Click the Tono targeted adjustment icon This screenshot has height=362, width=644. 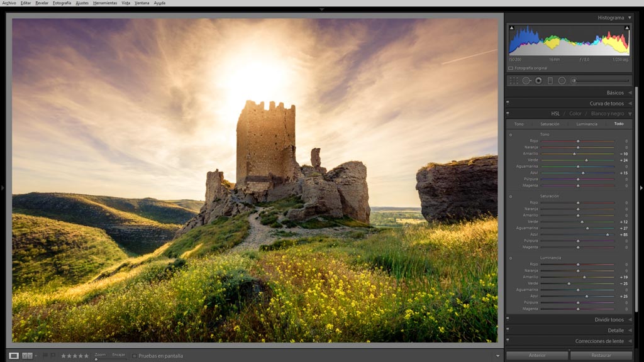click(x=511, y=134)
